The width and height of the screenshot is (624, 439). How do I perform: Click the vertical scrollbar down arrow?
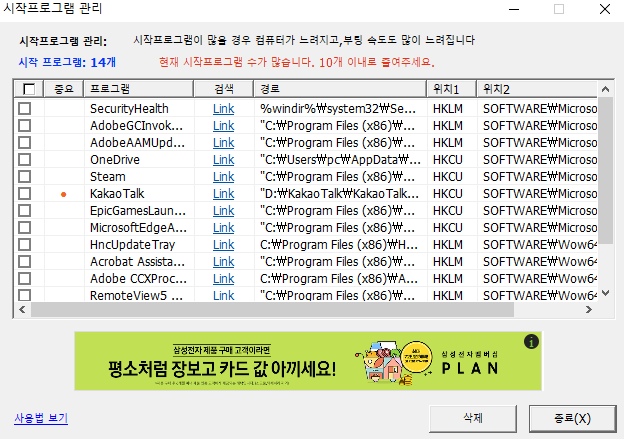tap(605, 293)
